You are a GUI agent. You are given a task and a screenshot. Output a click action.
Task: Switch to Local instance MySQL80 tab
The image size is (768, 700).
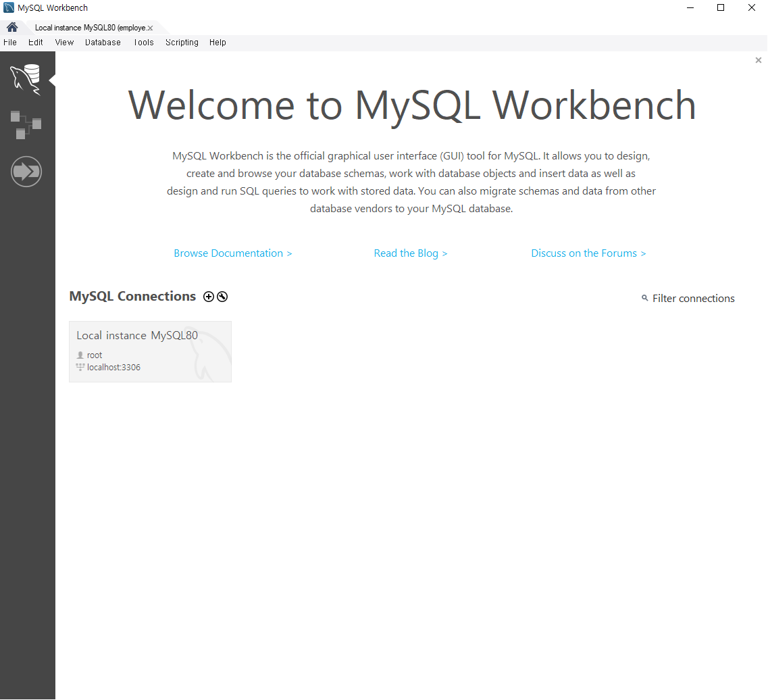90,28
